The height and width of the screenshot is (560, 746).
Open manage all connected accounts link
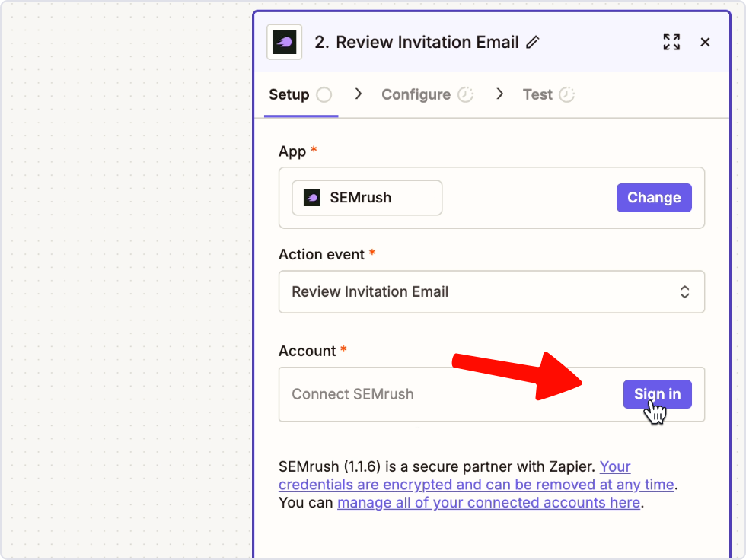489,503
